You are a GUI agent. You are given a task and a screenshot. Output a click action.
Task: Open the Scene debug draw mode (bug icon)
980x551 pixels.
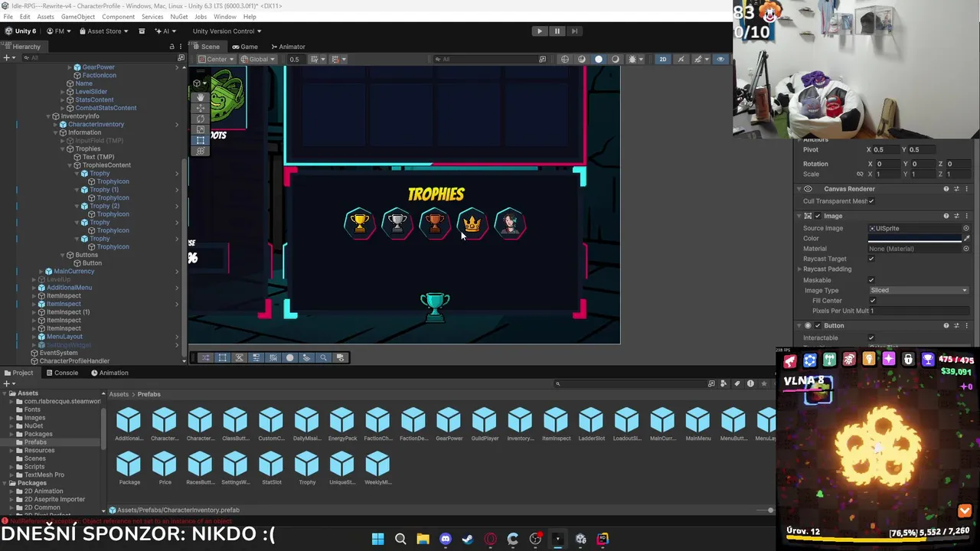click(x=632, y=59)
